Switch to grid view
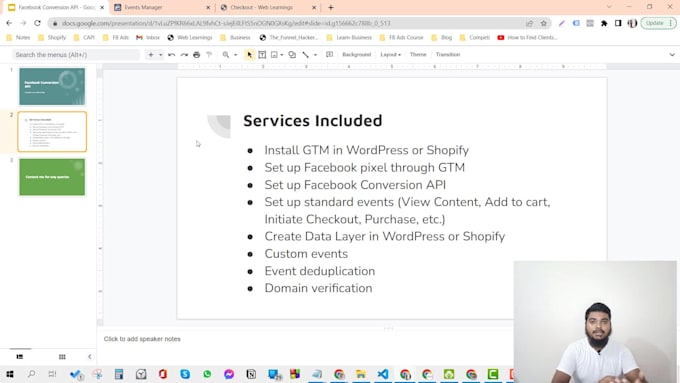The height and width of the screenshot is (383, 680). click(62, 357)
